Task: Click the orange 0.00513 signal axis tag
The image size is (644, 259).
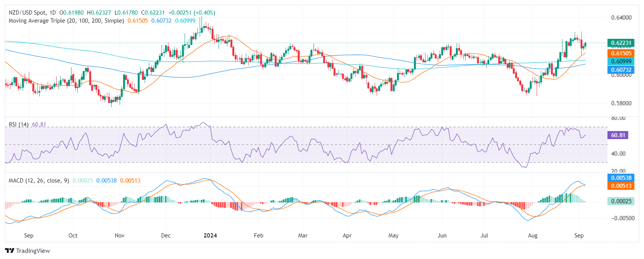Action: (621, 186)
